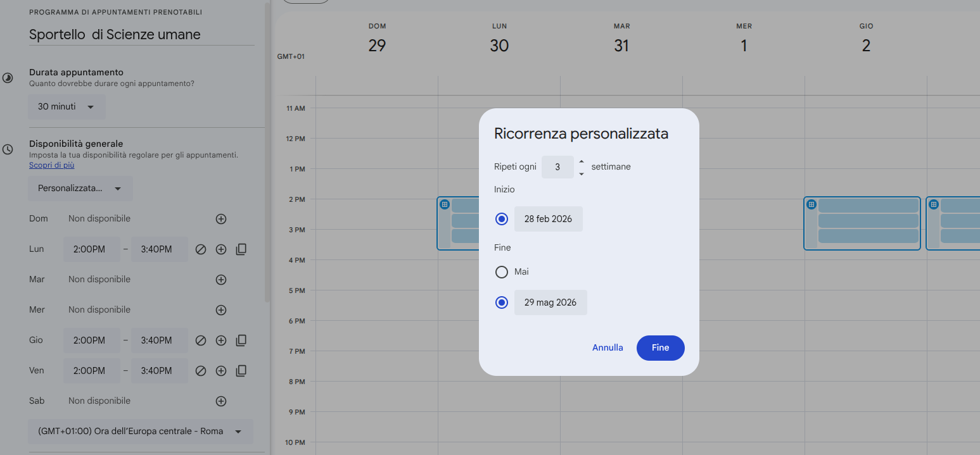
Task: Select day 30 in the LUN column header
Action: [x=499, y=46]
